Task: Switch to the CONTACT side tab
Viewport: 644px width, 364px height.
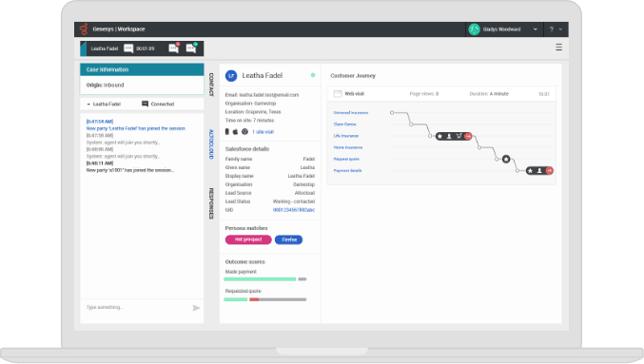Action: point(211,85)
